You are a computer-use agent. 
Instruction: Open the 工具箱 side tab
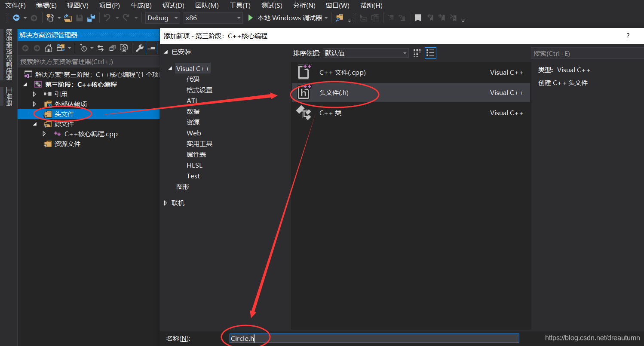9,97
